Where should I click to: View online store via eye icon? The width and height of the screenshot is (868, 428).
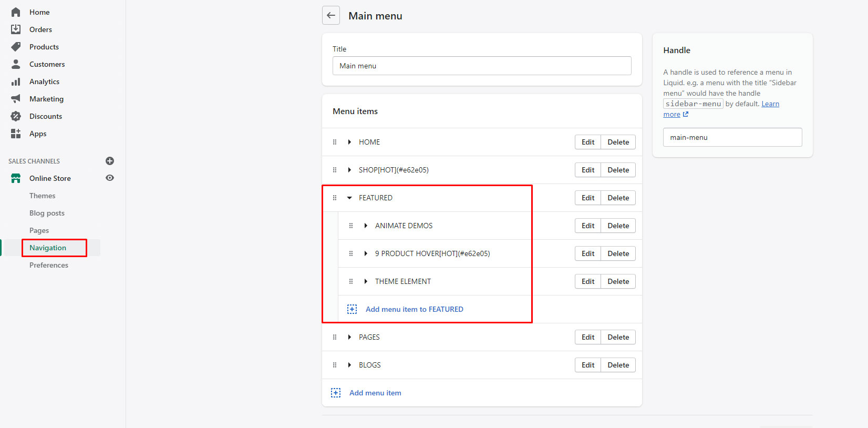point(110,178)
